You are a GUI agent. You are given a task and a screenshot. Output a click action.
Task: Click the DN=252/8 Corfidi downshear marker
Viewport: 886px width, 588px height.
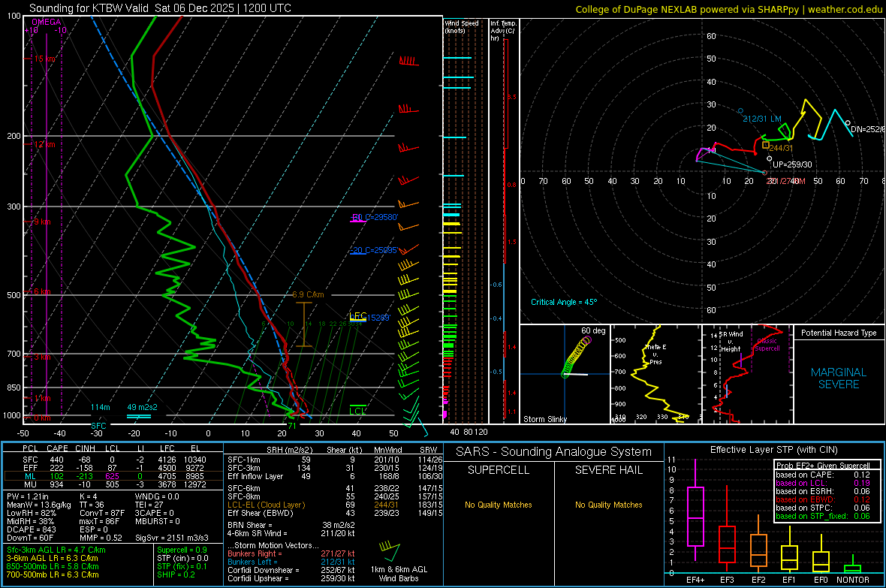click(848, 122)
